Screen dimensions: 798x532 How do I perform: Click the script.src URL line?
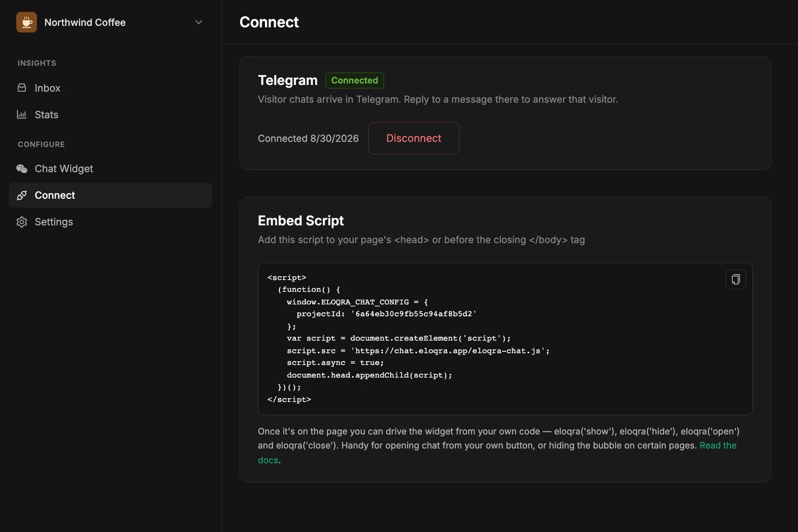(418, 351)
